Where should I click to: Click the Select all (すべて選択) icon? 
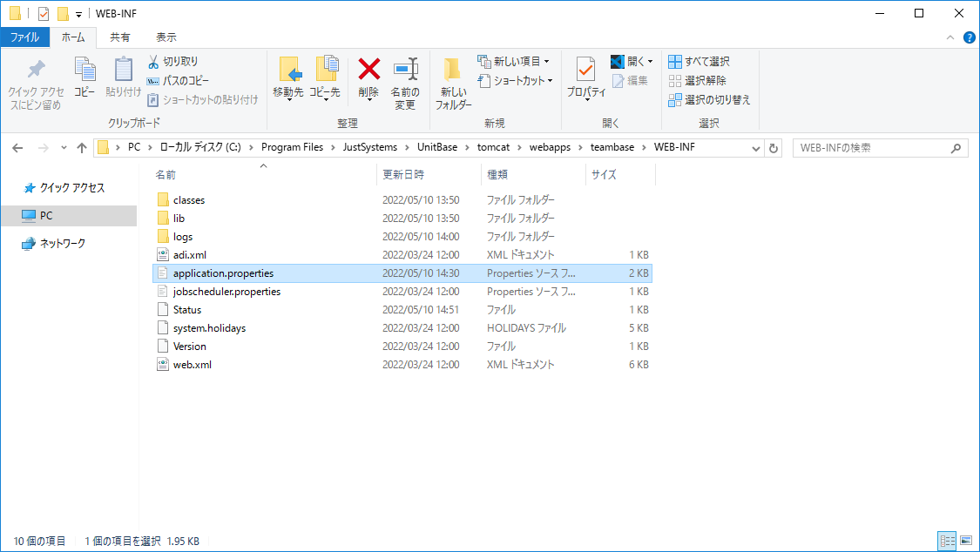click(x=675, y=61)
